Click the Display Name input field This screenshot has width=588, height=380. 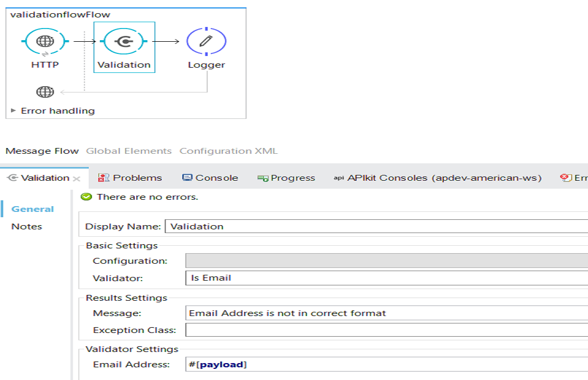pyautogui.click(x=376, y=227)
